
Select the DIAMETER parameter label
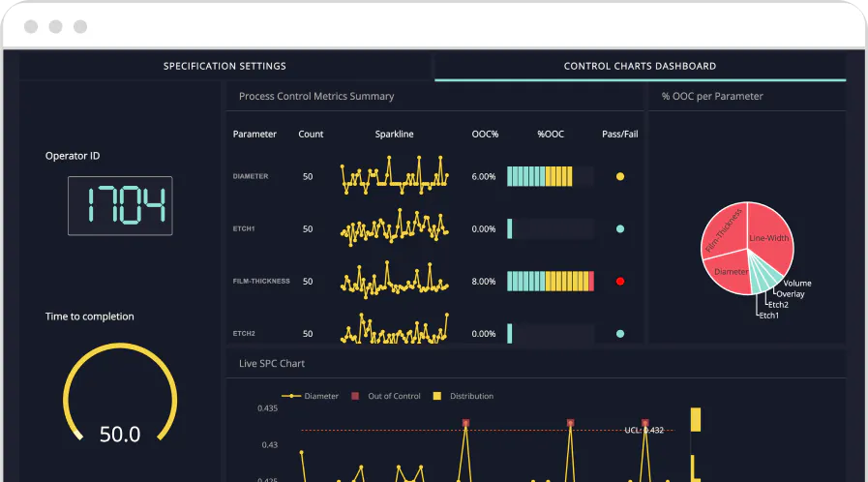click(x=251, y=176)
